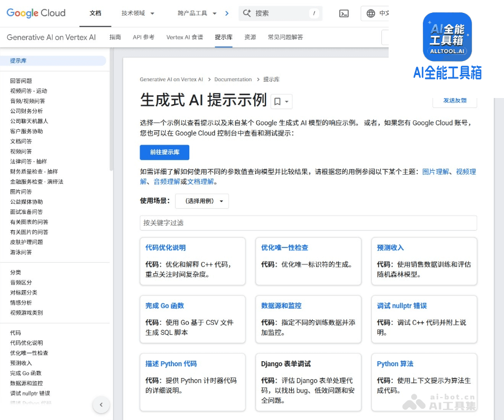Switch to the 指南 tab
The height and width of the screenshot is (420, 504).
(x=115, y=38)
